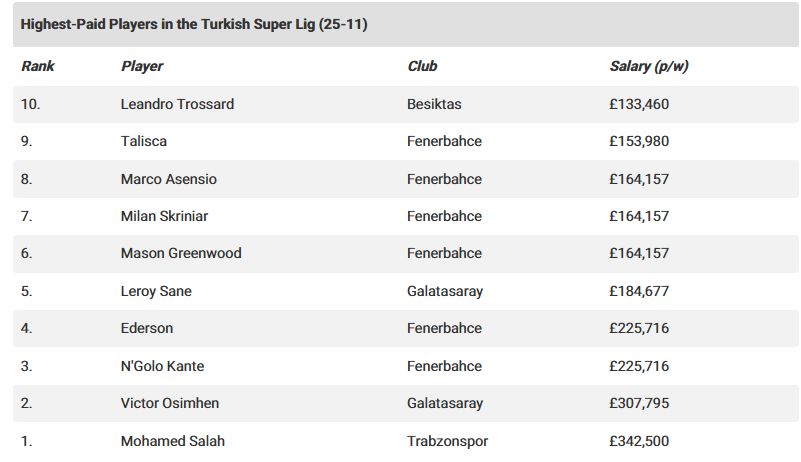This screenshot has height=462, width=801.
Task: Click the Talisca player name
Action: (144, 141)
